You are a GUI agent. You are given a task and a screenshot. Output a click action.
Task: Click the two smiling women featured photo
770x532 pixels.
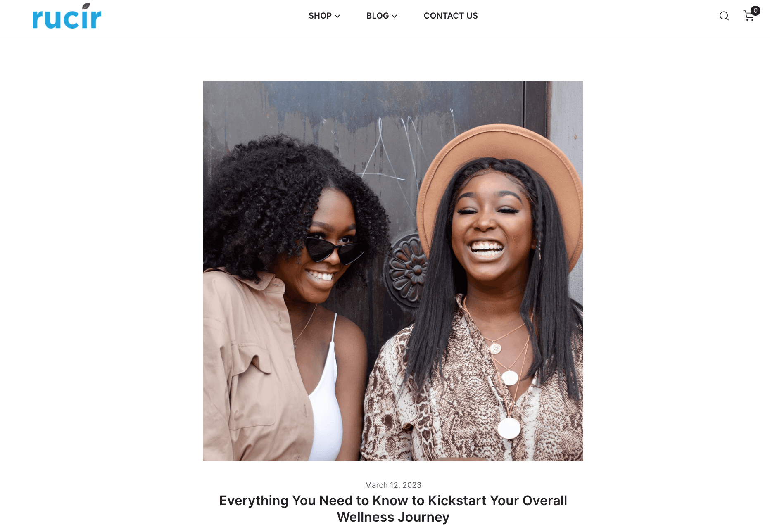click(393, 271)
